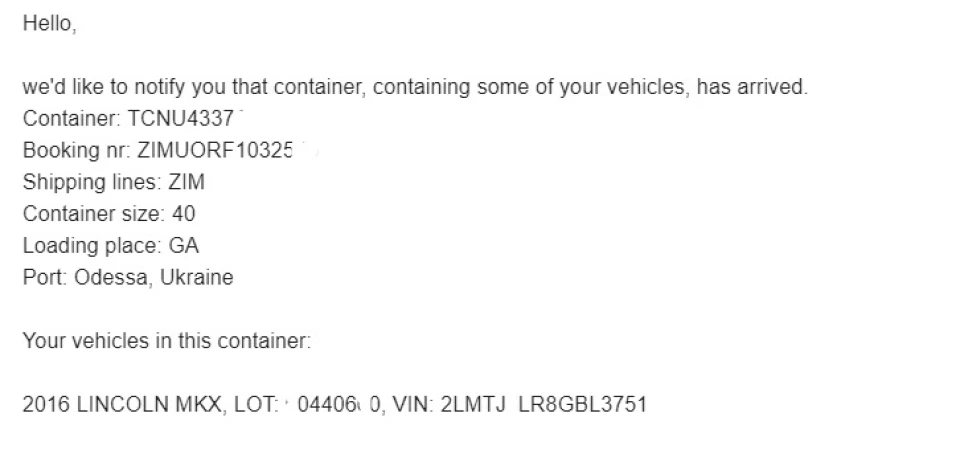Click the "Your vehicles in this container" text
Screen dimensions: 960x458
tap(165, 341)
